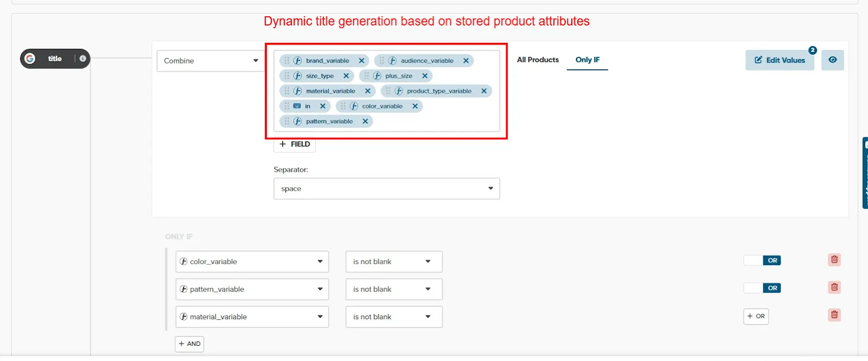Switch to the Only IF tab
The width and height of the screenshot is (868, 361).
(588, 60)
